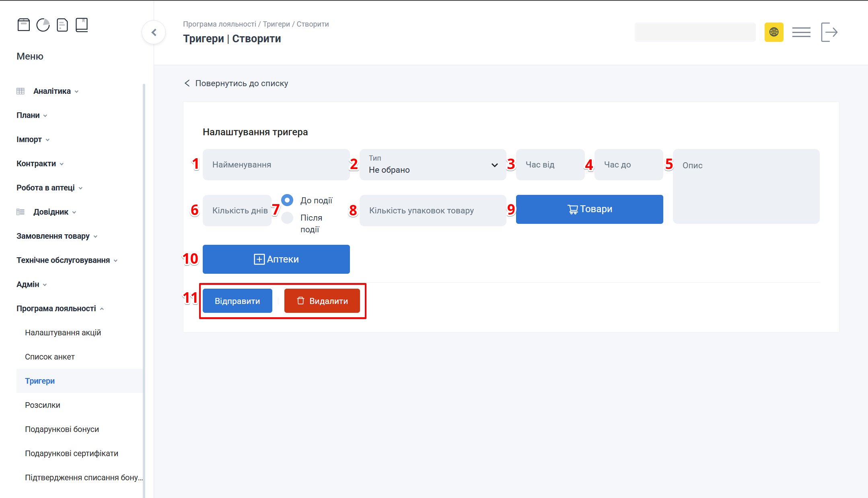Click the yellow globe language icon
The image size is (868, 498).
pyautogui.click(x=774, y=32)
